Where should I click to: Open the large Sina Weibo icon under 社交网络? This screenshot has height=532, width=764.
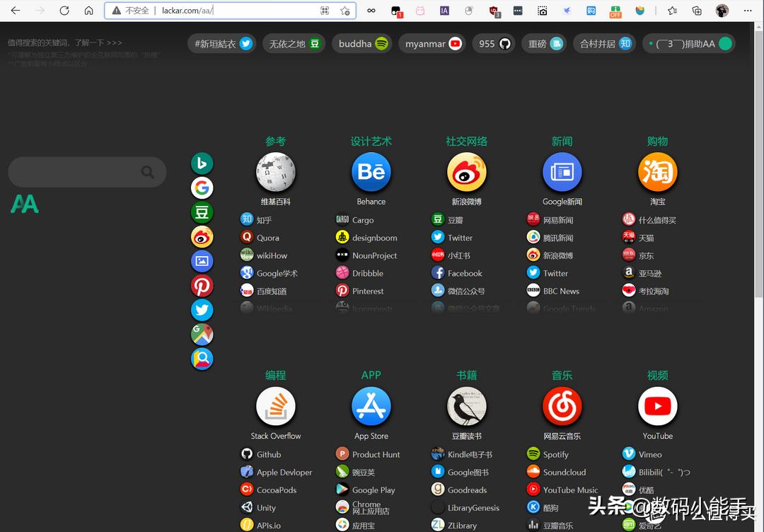pyautogui.click(x=467, y=171)
